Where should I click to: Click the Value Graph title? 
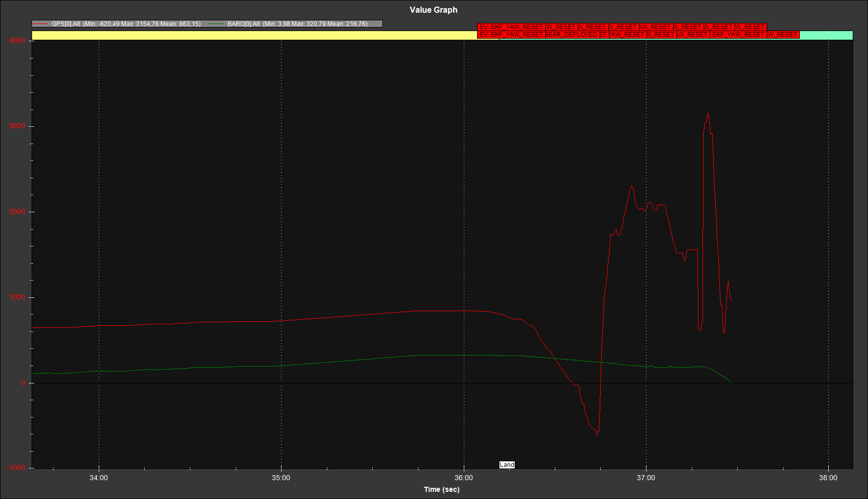433,10
